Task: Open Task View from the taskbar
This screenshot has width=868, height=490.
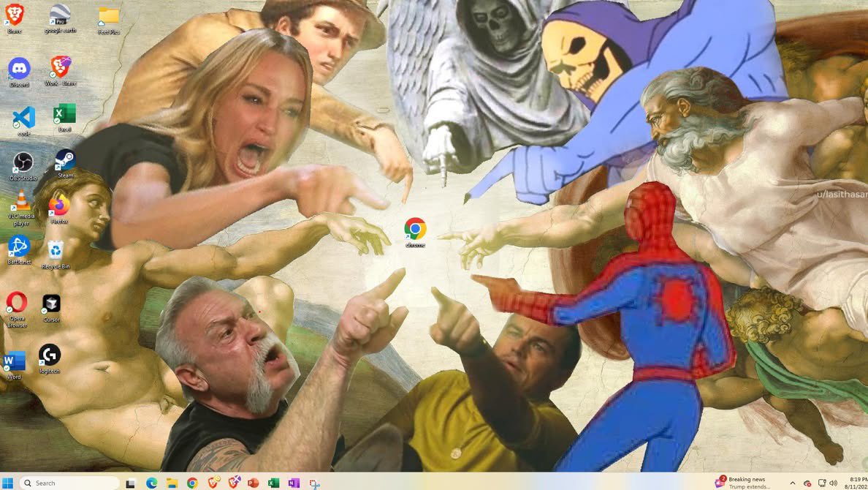Action: click(x=130, y=483)
